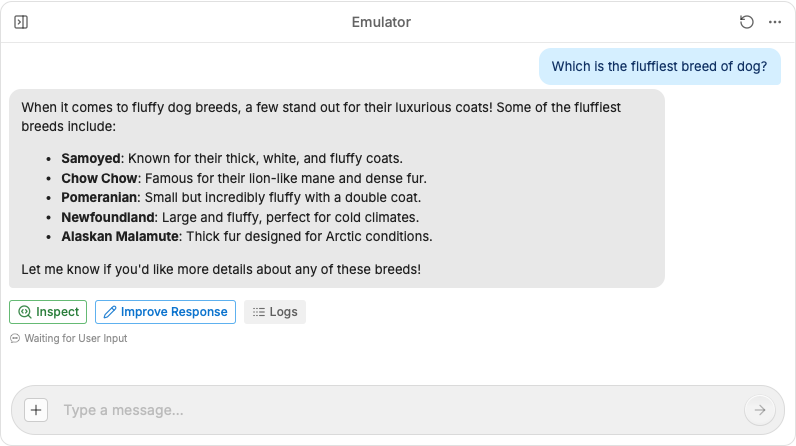Click the Emulator title text
Image resolution: width=796 pixels, height=446 pixels.
click(x=381, y=22)
